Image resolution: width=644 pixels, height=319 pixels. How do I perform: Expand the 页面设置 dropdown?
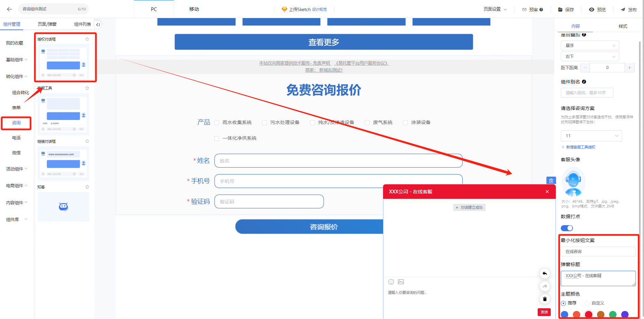[495, 9]
